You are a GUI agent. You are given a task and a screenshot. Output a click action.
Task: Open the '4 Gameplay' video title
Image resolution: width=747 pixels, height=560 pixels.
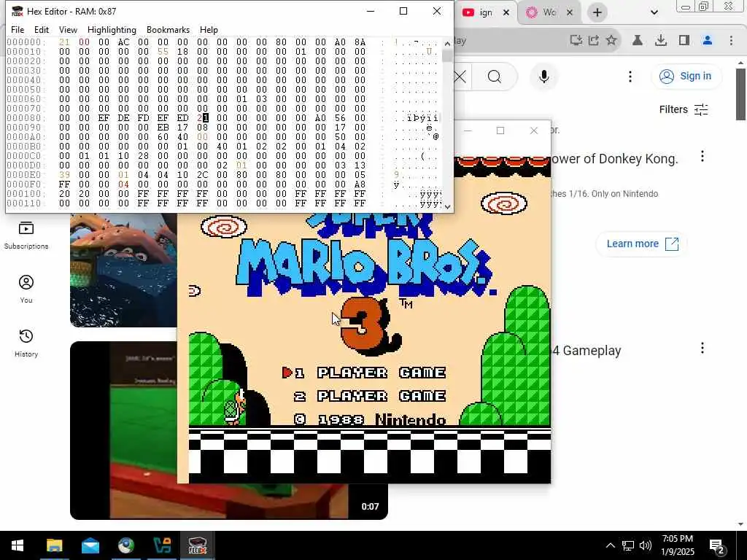click(587, 351)
